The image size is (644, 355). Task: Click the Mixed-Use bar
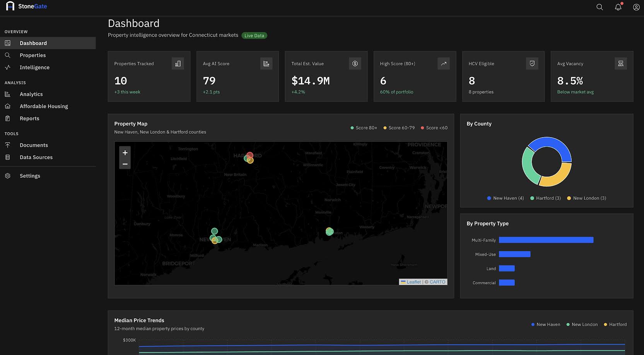(514, 254)
